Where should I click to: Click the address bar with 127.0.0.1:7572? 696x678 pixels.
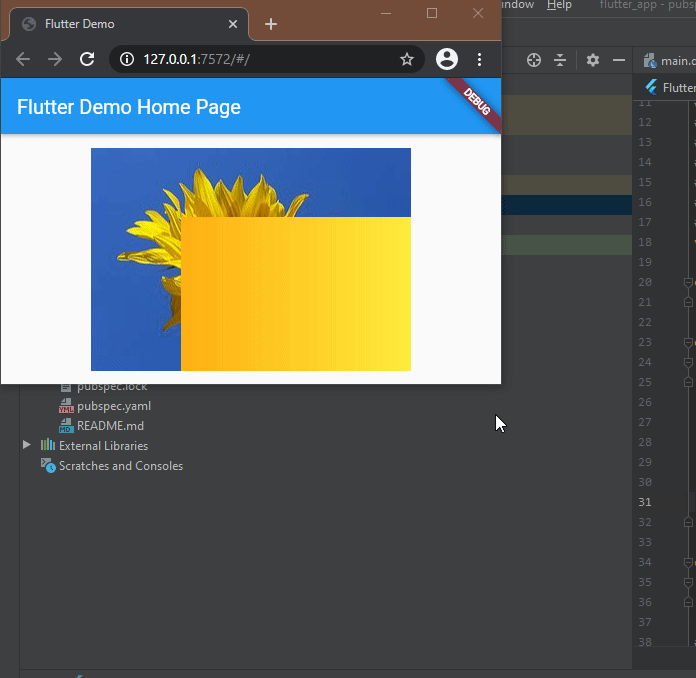pyautogui.click(x=266, y=59)
